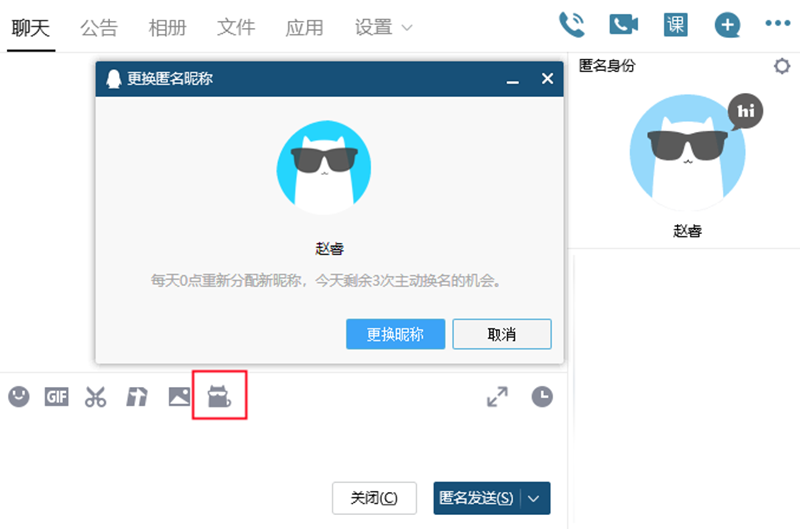This screenshot has height=529, width=800.
Task: Start a group voice call
Action: [572, 25]
